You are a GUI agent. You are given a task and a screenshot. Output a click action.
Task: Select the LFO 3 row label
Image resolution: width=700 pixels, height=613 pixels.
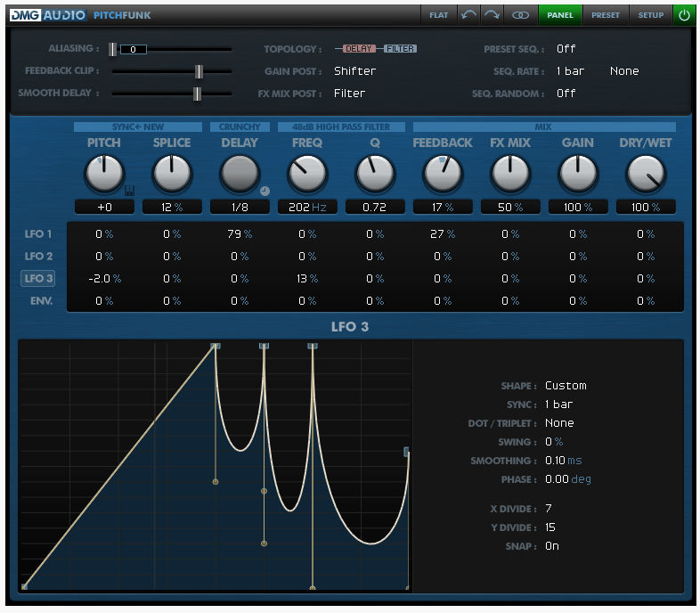click(x=38, y=278)
